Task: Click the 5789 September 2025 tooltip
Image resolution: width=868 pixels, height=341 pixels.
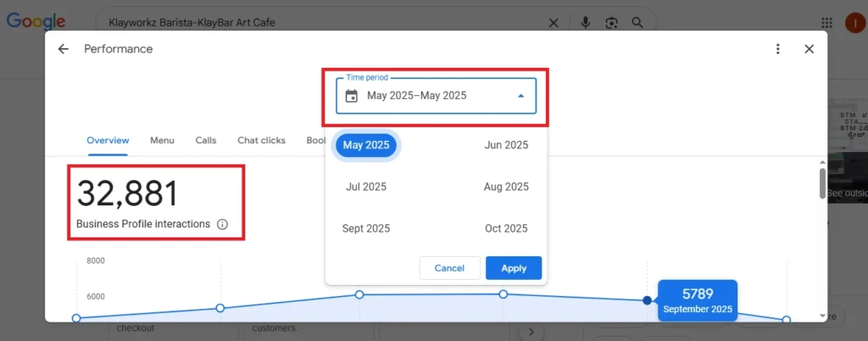Action: (x=698, y=300)
